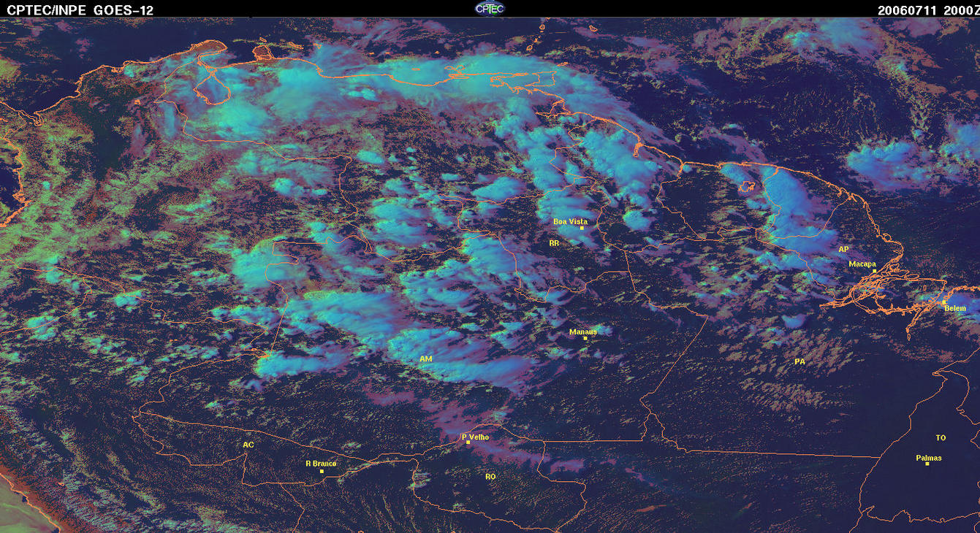Select the TO state label
The height and width of the screenshot is (533, 980).
tap(941, 438)
